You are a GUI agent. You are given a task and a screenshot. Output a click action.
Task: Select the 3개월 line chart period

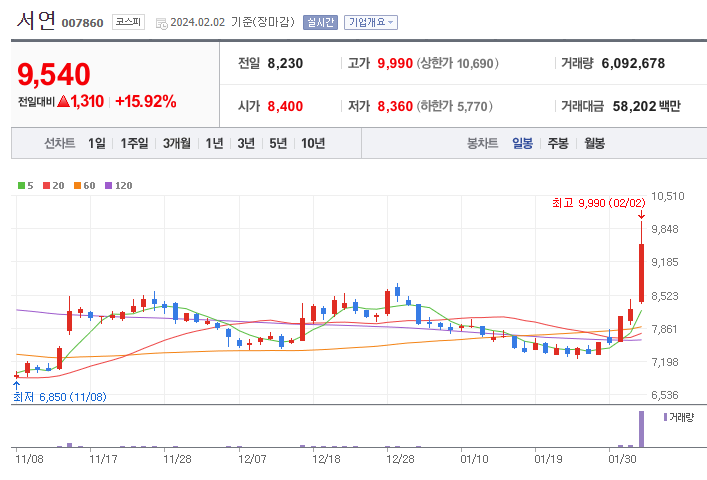176,143
